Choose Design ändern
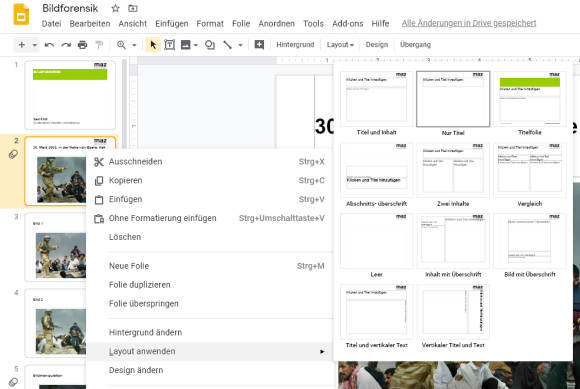Screen dimensions: 580x389 [x=210, y=370]
